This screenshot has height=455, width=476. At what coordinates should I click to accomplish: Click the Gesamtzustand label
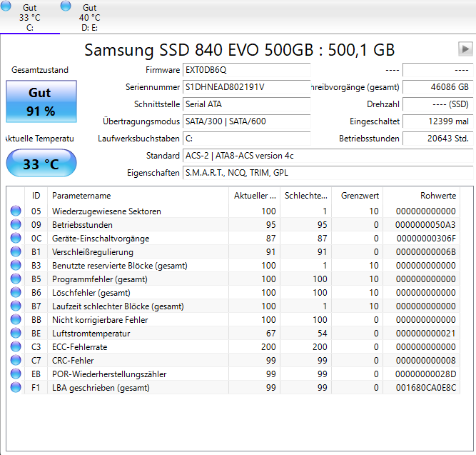[x=40, y=70]
